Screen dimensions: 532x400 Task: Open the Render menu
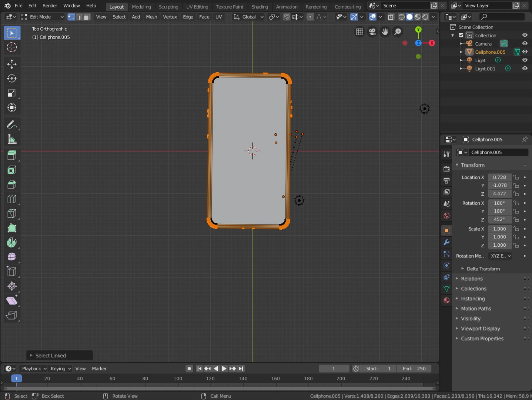coord(50,6)
